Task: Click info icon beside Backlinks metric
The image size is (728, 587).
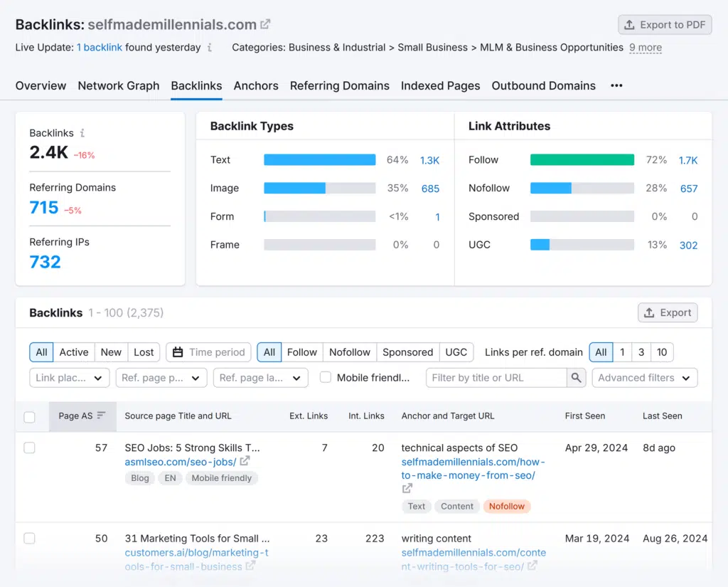Action: (x=82, y=133)
